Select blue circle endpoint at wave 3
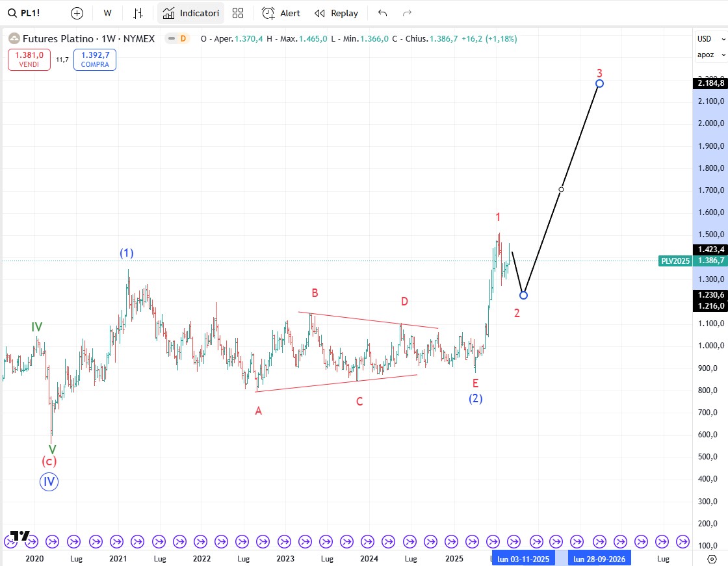The height and width of the screenshot is (566, 728). point(599,83)
